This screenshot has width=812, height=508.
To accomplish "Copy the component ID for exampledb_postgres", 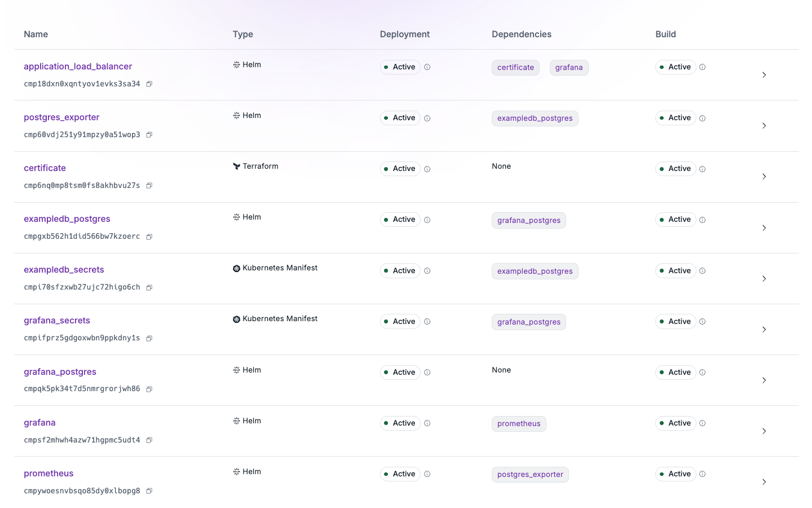I will [149, 237].
